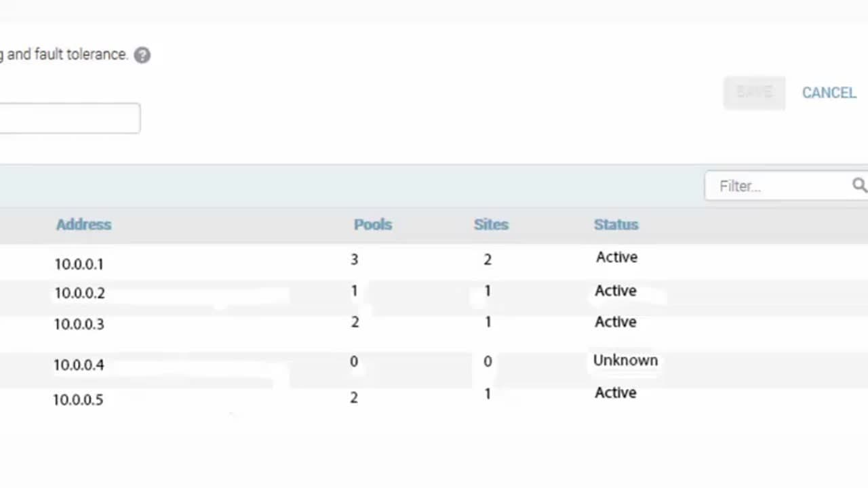Screen dimensions: 868x488
Task: Select address 10.0.0.1
Action: [x=79, y=264]
